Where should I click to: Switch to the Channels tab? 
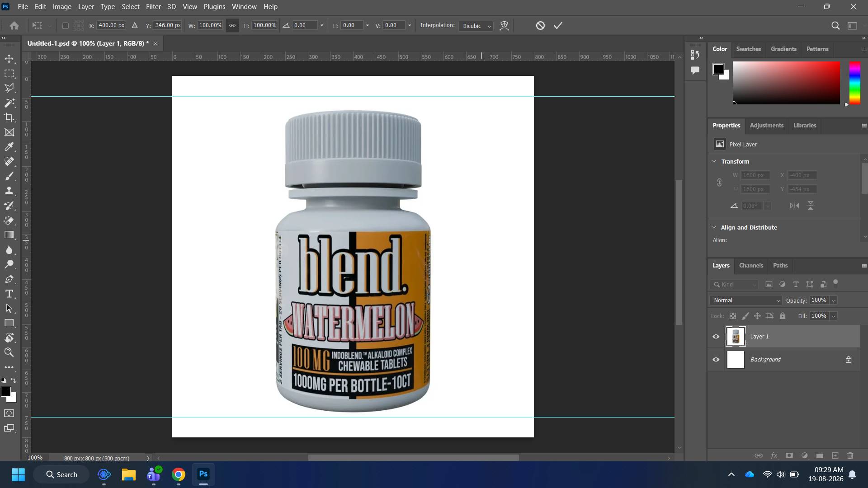(751, 266)
